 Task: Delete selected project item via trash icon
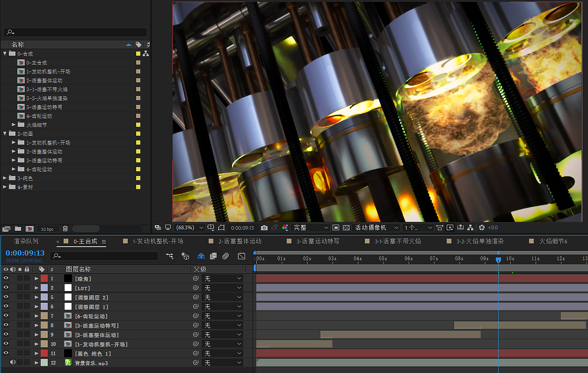[65, 229]
